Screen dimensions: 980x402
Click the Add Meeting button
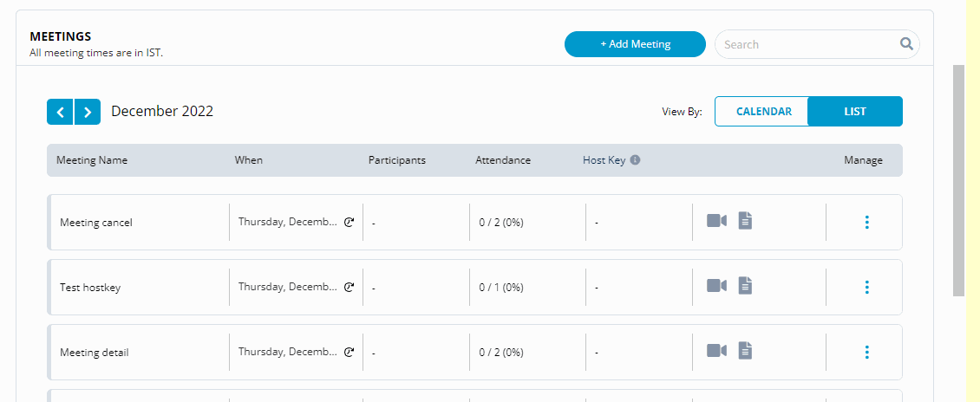[x=635, y=44]
